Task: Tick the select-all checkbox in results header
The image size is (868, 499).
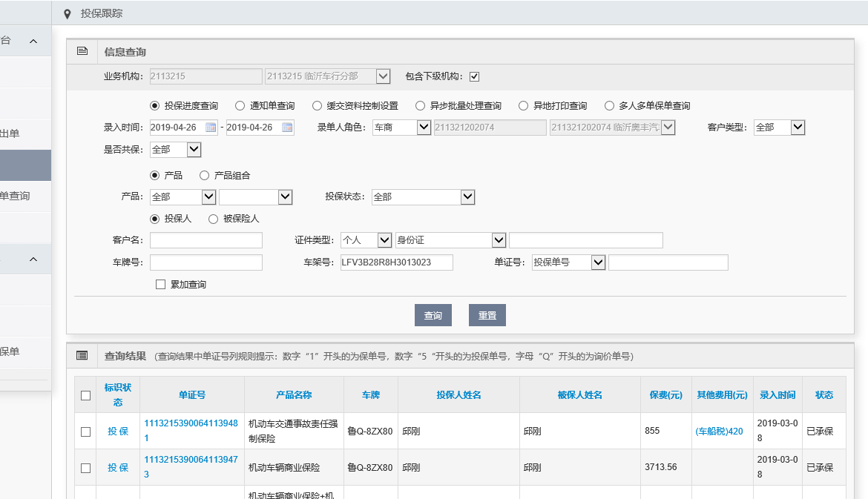Action: click(x=85, y=395)
